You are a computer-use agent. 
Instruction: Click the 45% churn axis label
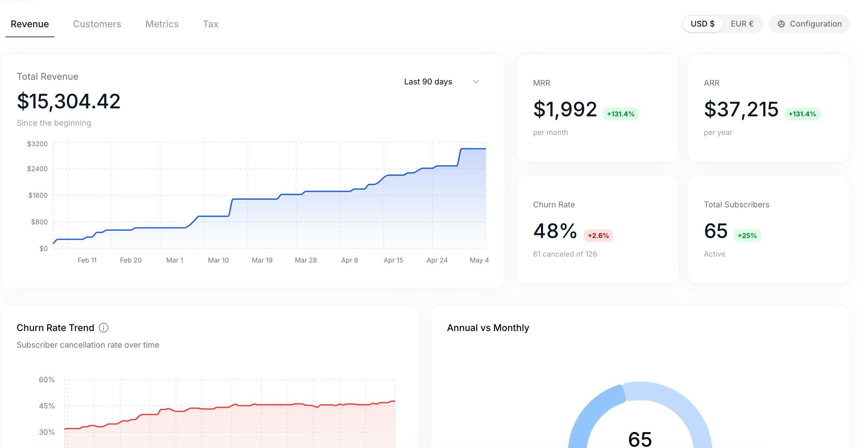tap(46, 406)
